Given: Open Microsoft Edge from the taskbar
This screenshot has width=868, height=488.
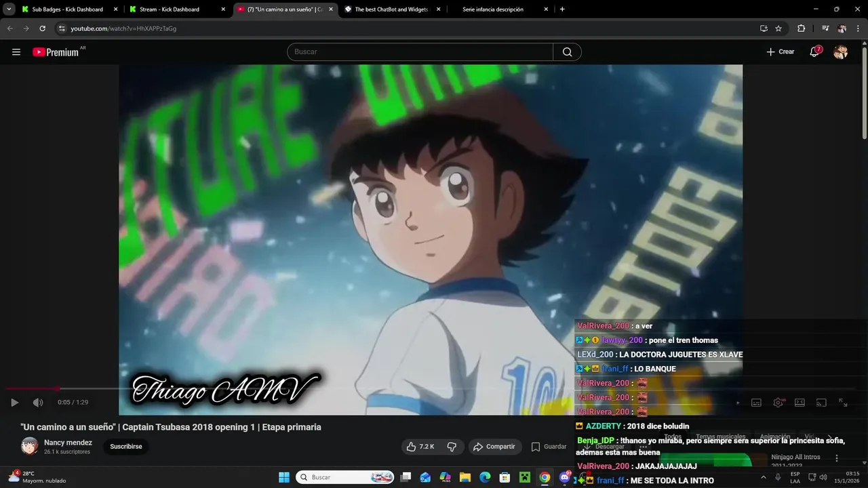Looking at the screenshot, I should (x=485, y=477).
